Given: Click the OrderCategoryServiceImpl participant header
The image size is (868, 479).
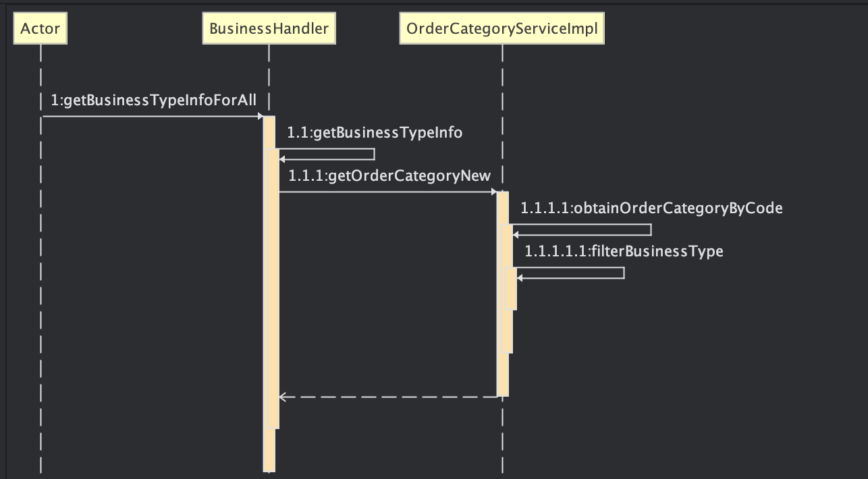Looking at the screenshot, I should [501, 29].
